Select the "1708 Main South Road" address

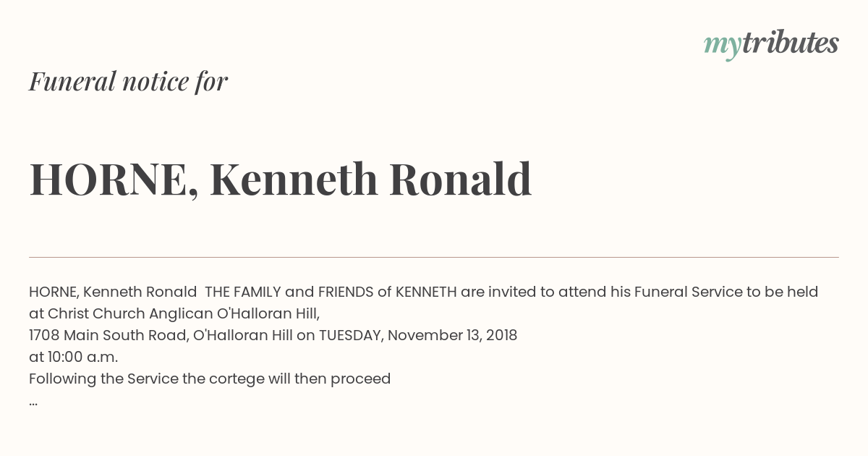[x=109, y=336]
